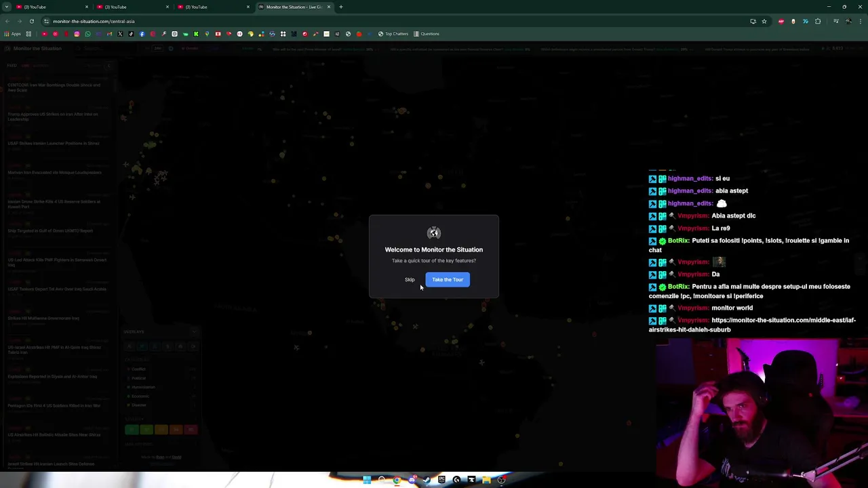Launch Epic Games from the taskbar
This screenshot has width=868, height=488.
[441, 480]
